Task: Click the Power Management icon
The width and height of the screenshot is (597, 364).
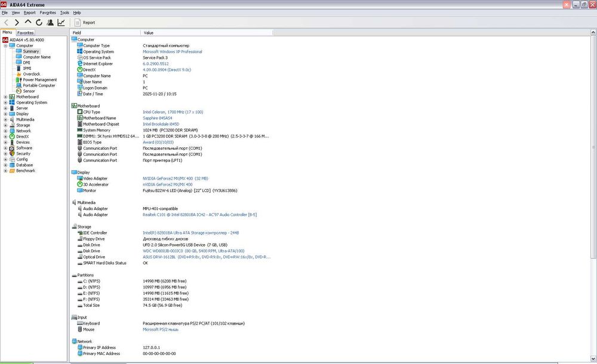Action: [x=19, y=79]
